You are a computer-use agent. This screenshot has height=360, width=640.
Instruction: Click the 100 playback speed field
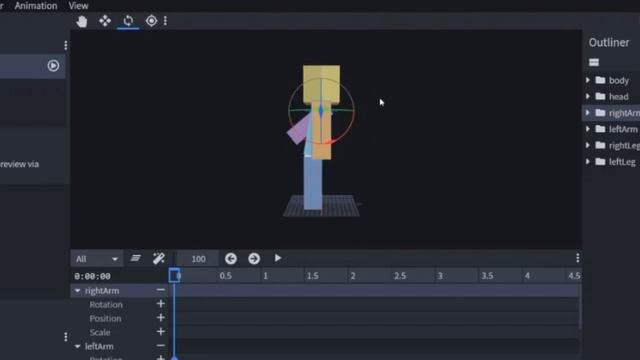(x=198, y=259)
